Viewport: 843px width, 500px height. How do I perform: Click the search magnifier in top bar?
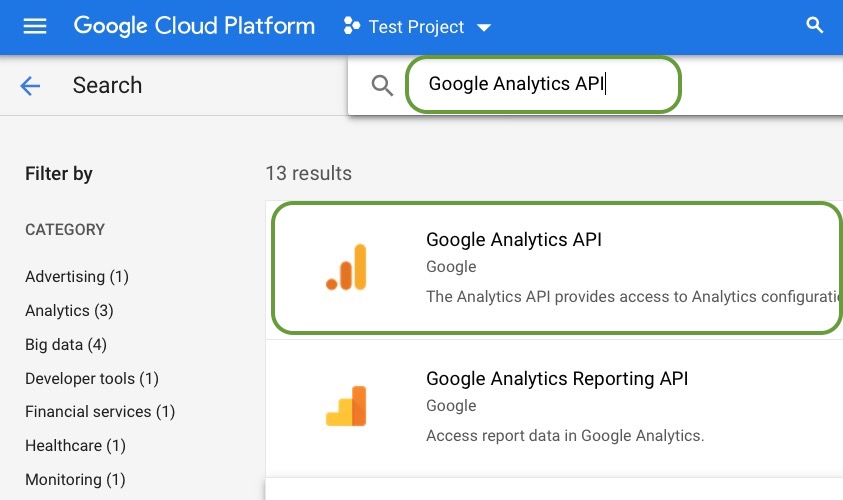pos(815,27)
